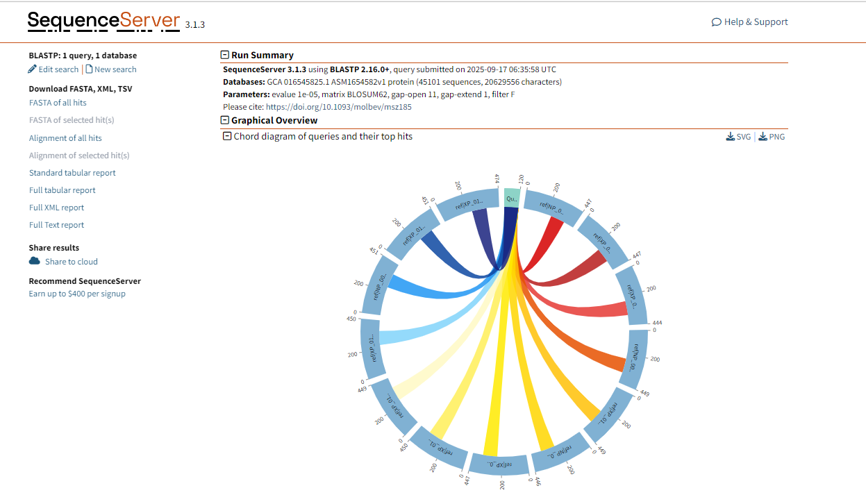Click the SVG download icon
Screen dimensions: 866x504
731,137
